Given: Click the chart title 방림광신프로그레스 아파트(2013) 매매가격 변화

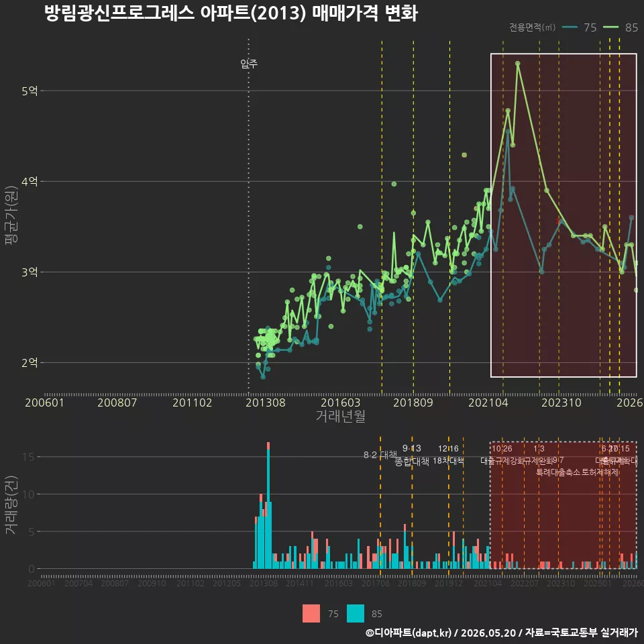Looking at the screenshot, I should [x=231, y=13].
